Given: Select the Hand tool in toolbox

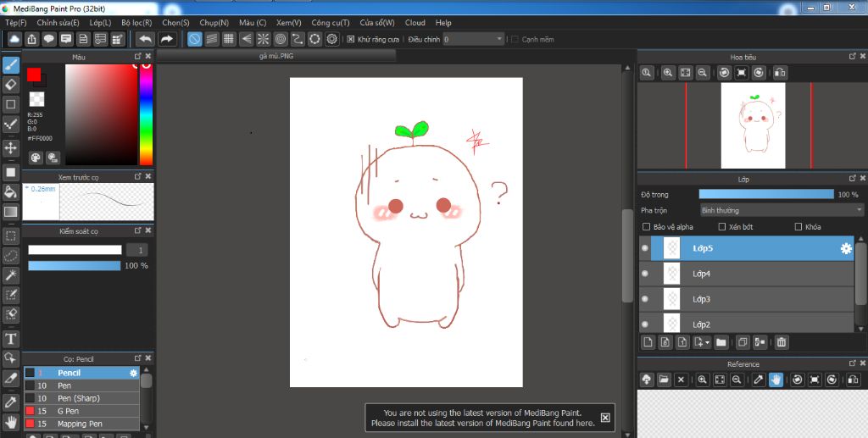Looking at the screenshot, I should [11, 423].
